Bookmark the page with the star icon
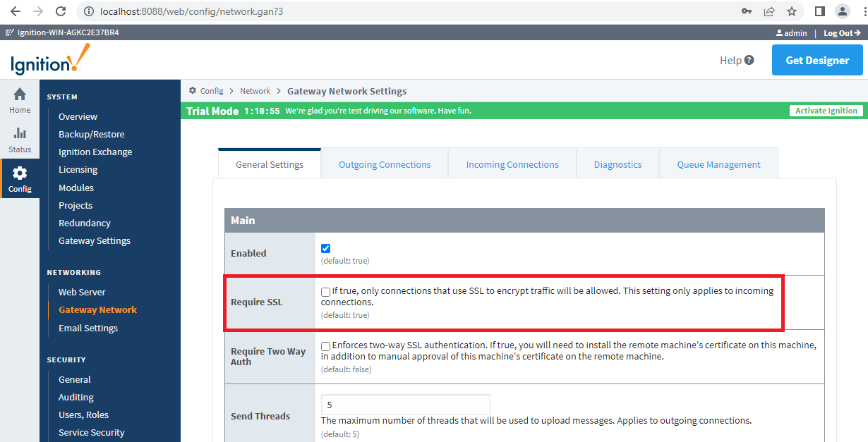The height and width of the screenshot is (442, 868). [792, 11]
